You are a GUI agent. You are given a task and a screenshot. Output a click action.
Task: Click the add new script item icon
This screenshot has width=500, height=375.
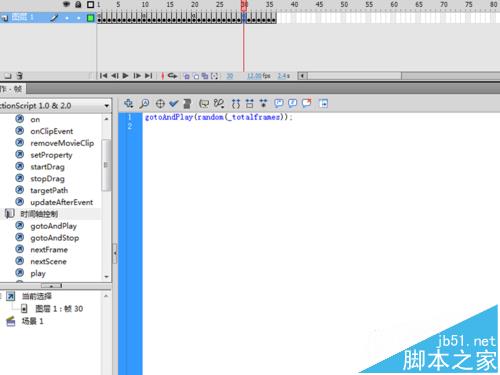pos(128,104)
